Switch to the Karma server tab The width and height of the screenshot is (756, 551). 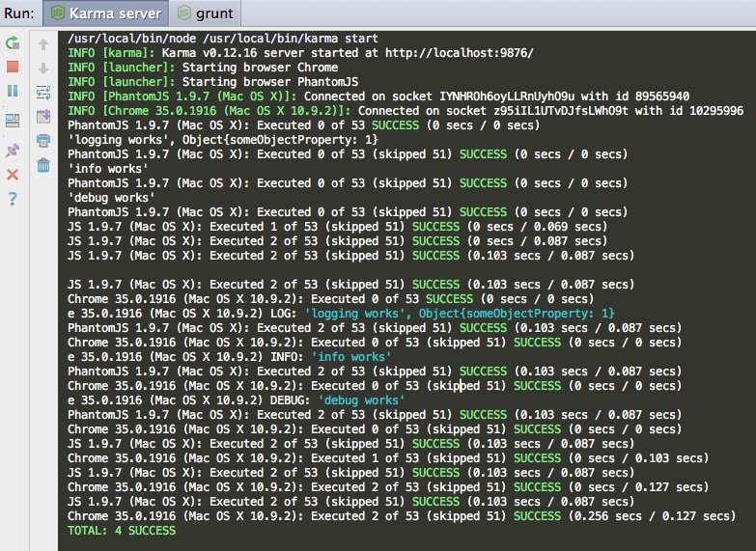pos(104,14)
